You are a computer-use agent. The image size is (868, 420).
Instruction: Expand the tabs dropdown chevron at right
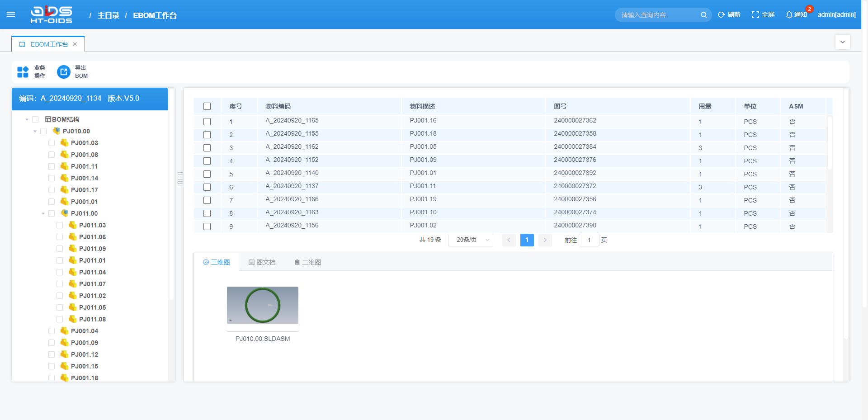pyautogui.click(x=842, y=42)
